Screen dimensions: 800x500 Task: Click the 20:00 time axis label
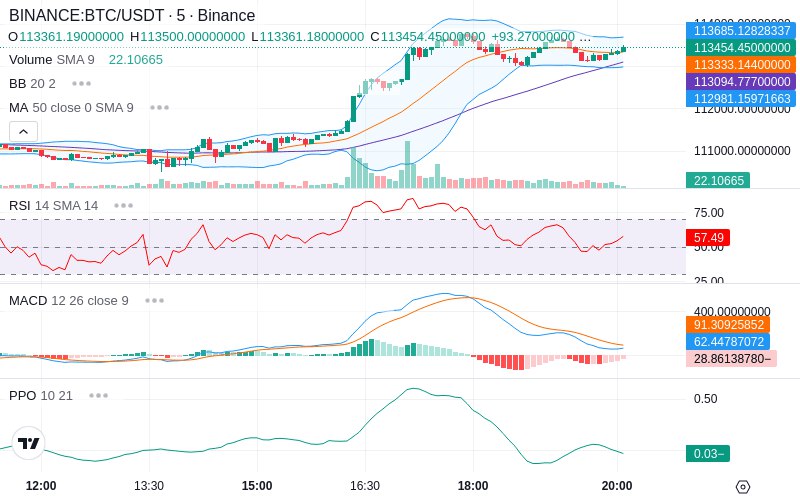click(x=617, y=486)
